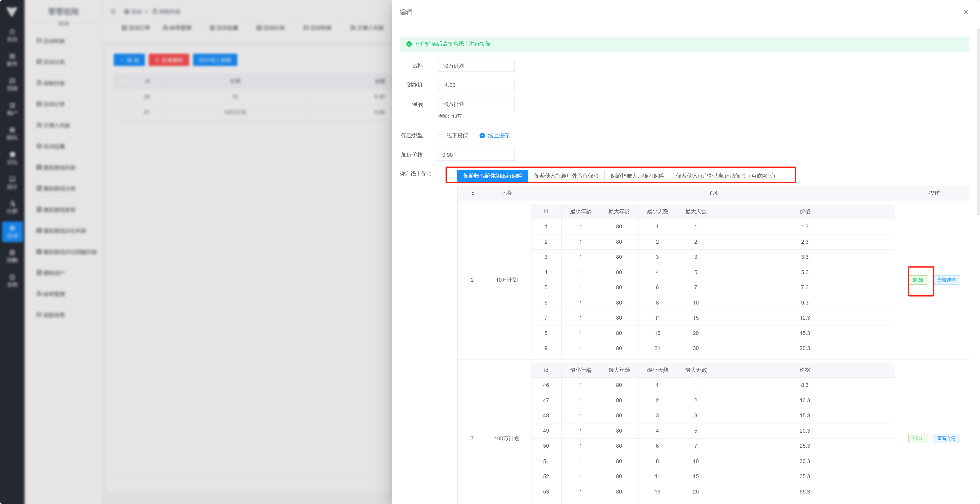980x504 pixels.
Task: Click the green check icon in the alert banner
Action: coord(409,44)
